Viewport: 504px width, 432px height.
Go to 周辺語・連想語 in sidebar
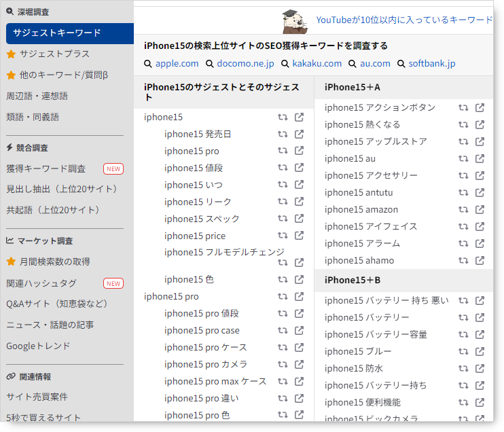click(37, 96)
